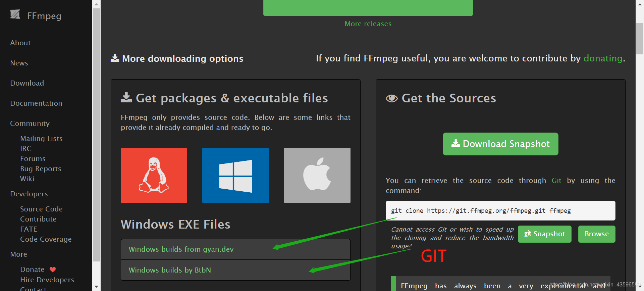Select the Windows packages icon

[235, 175]
